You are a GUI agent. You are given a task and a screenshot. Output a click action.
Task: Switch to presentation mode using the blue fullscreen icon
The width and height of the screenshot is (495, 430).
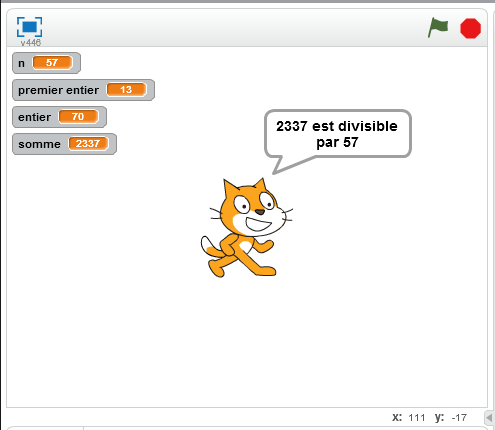click(x=29, y=27)
